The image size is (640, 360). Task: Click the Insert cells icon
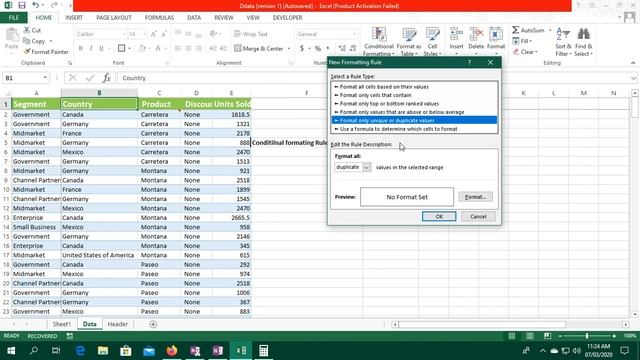pos(456,34)
